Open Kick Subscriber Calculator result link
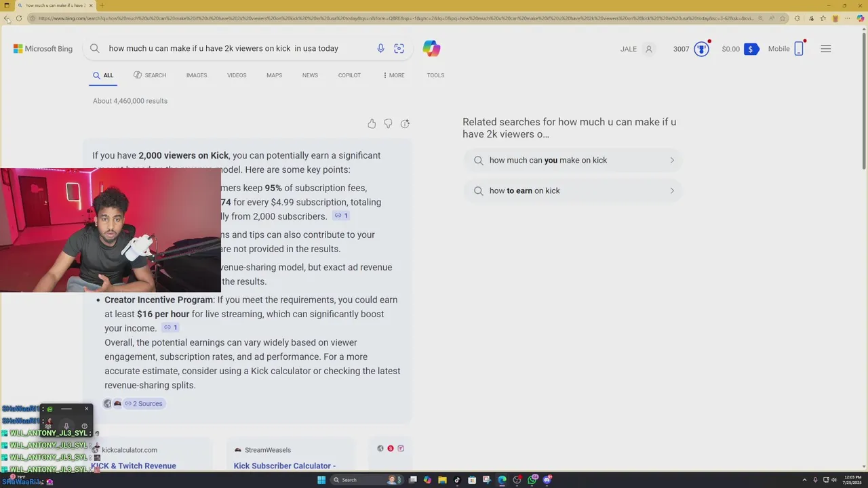Viewport: 868px width, 488px height. [x=285, y=466]
